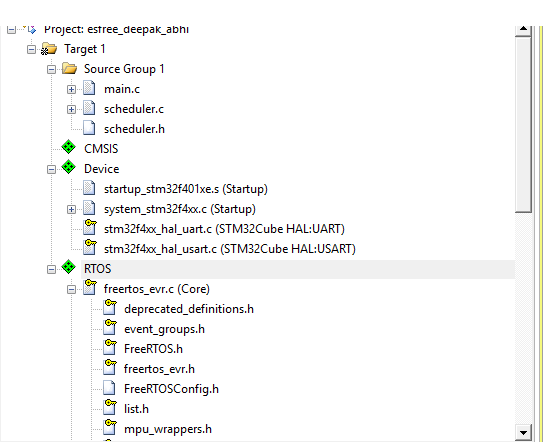This screenshot has height=442, width=543.
Task: Click the Device green component icon
Action: click(x=69, y=167)
